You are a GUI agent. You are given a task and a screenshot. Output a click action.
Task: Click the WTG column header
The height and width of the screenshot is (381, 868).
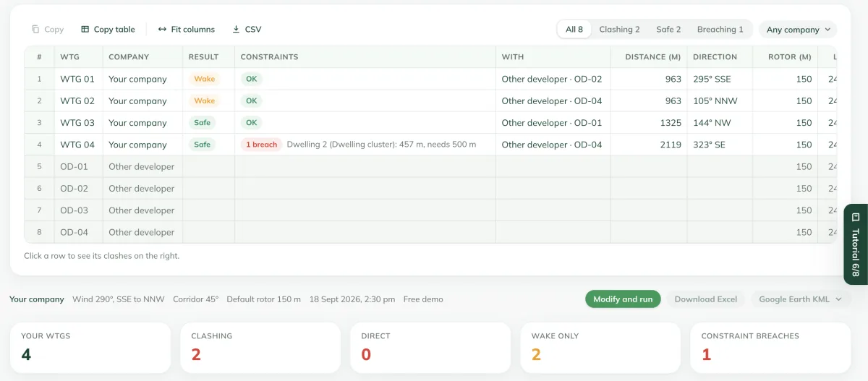click(79, 57)
